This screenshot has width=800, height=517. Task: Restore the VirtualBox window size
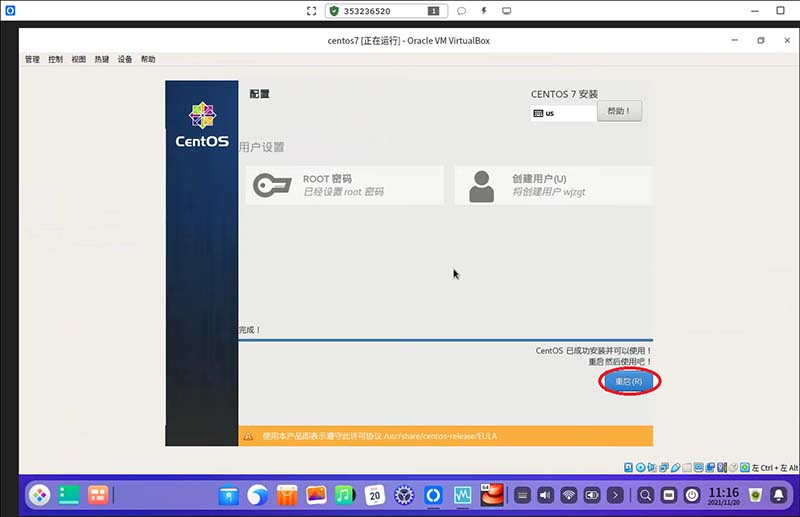click(761, 40)
